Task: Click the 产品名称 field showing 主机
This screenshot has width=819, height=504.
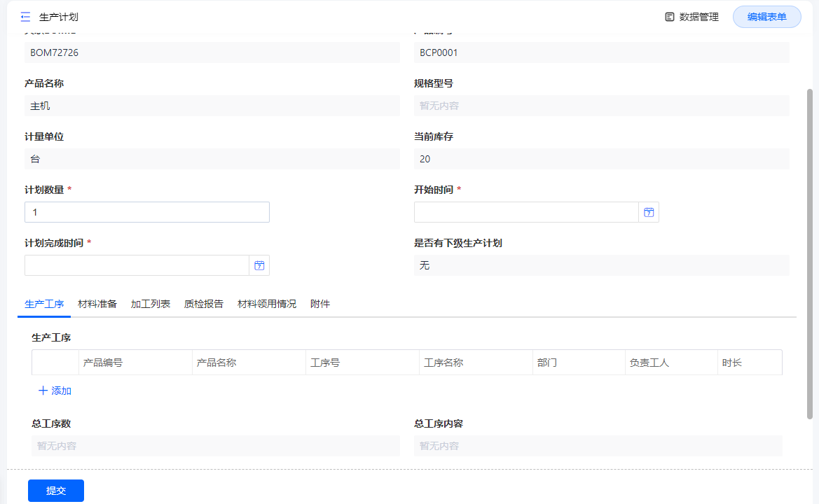Action: coord(212,106)
